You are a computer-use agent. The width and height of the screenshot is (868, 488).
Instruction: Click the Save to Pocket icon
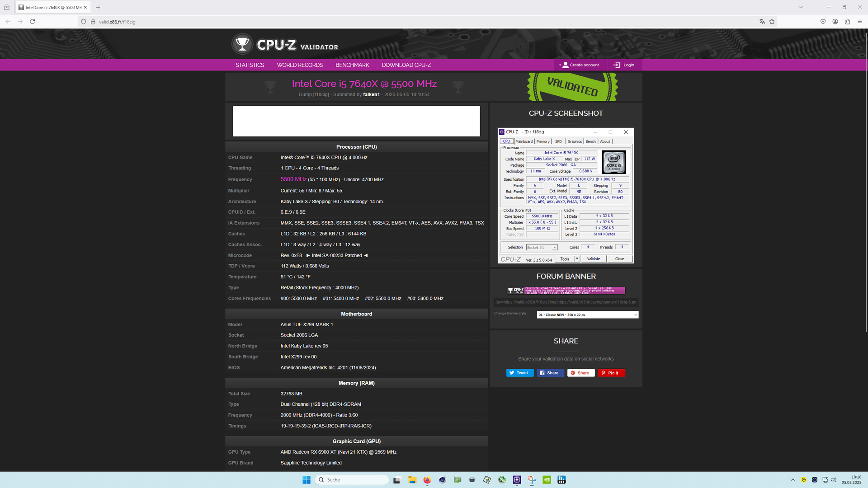click(x=823, y=22)
